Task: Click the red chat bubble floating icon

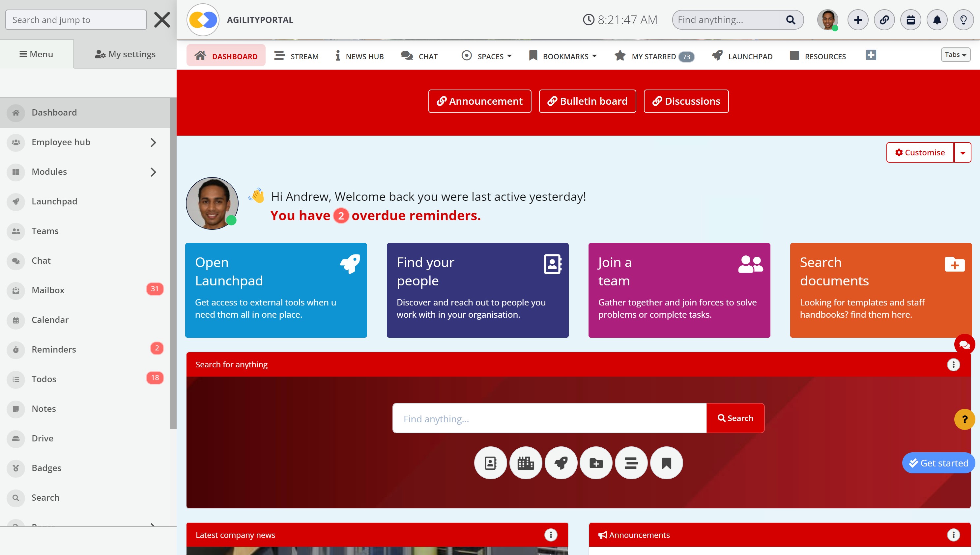Action: point(965,345)
